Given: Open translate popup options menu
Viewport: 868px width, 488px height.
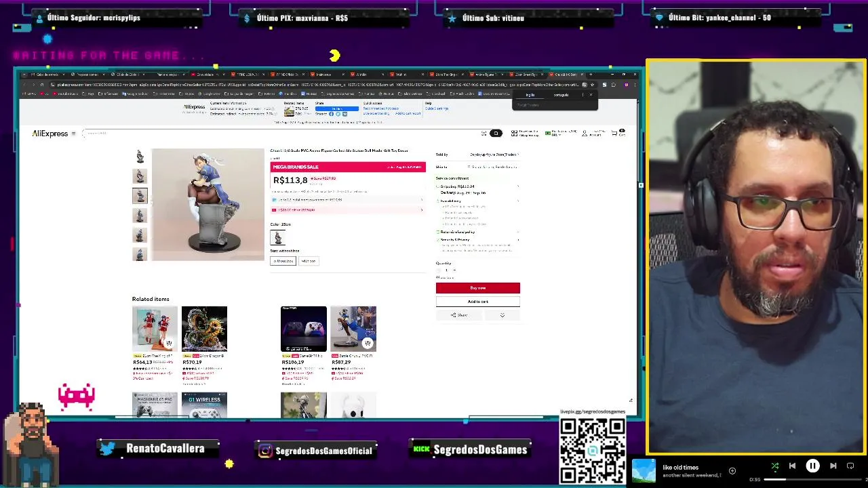Looking at the screenshot, I should point(583,94).
